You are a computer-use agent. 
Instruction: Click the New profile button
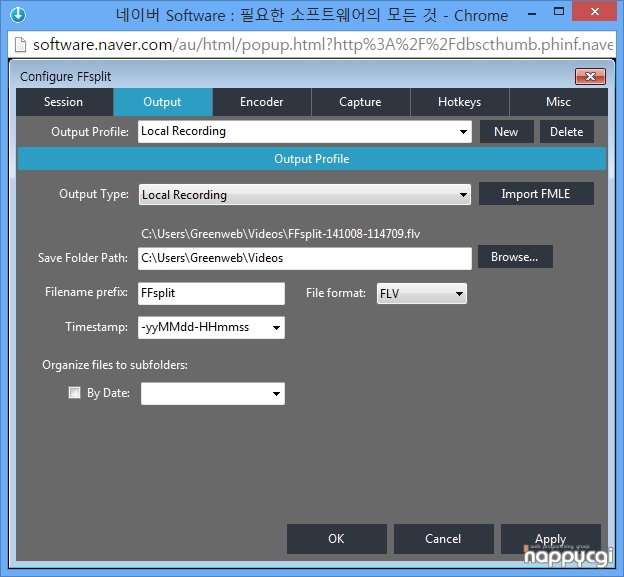(506, 132)
